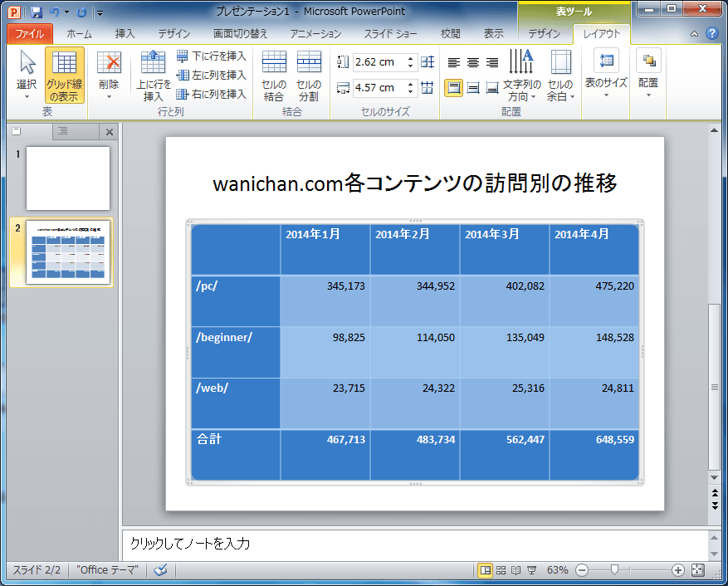The width and height of the screenshot is (728, 586).
Task: Split the selected cell
Action: pyautogui.click(x=309, y=75)
